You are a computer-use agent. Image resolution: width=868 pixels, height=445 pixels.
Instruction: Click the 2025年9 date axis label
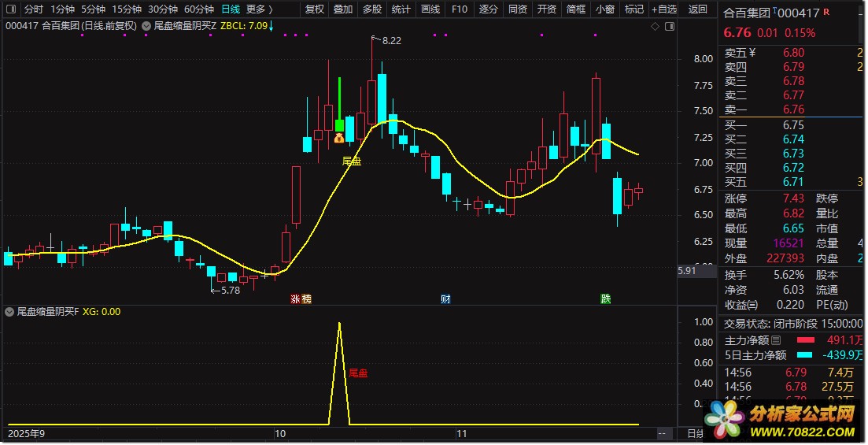coord(26,434)
